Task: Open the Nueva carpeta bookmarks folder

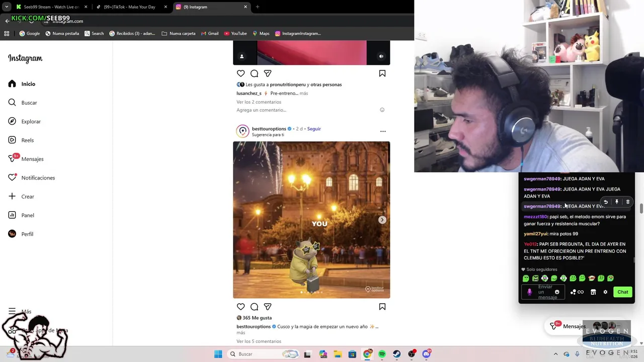Action: pos(179,34)
